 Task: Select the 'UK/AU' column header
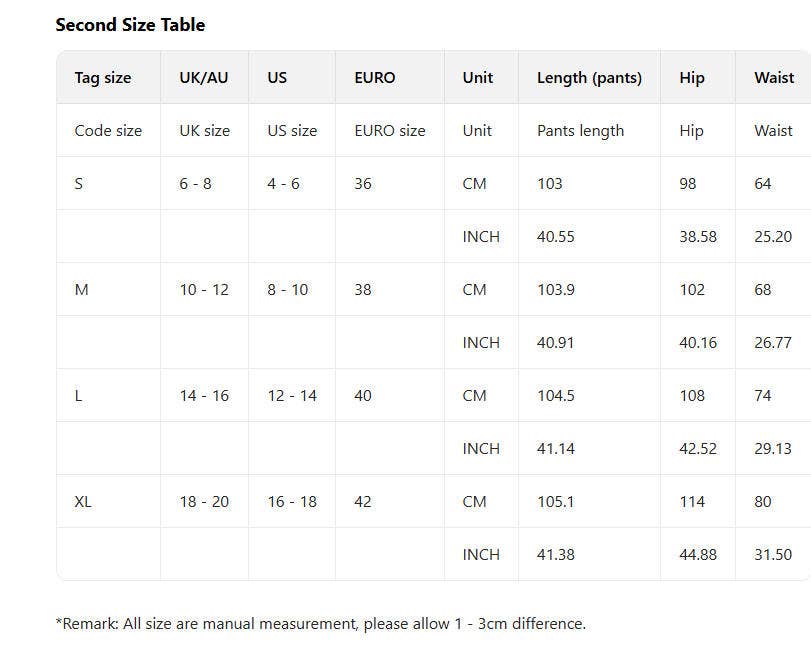203,78
